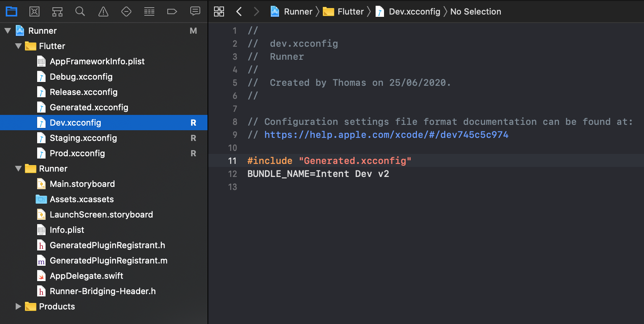Image resolution: width=644 pixels, height=324 pixels.
Task: Select Flutter in the jump bar
Action: pos(350,11)
